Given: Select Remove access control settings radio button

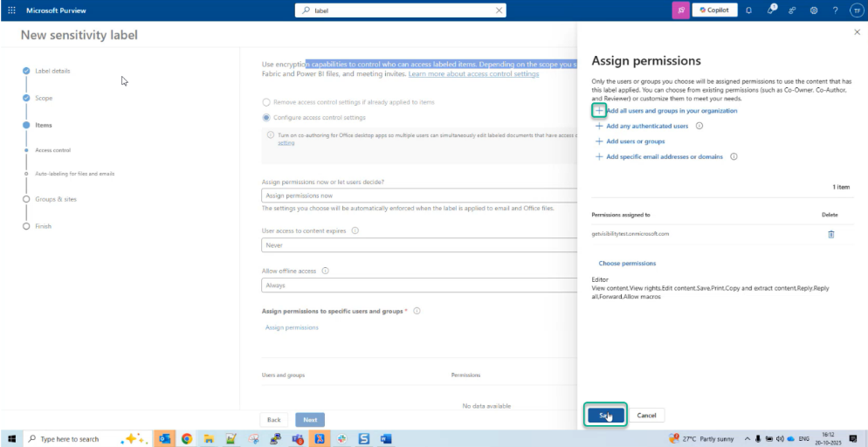Looking at the screenshot, I should tap(266, 102).
